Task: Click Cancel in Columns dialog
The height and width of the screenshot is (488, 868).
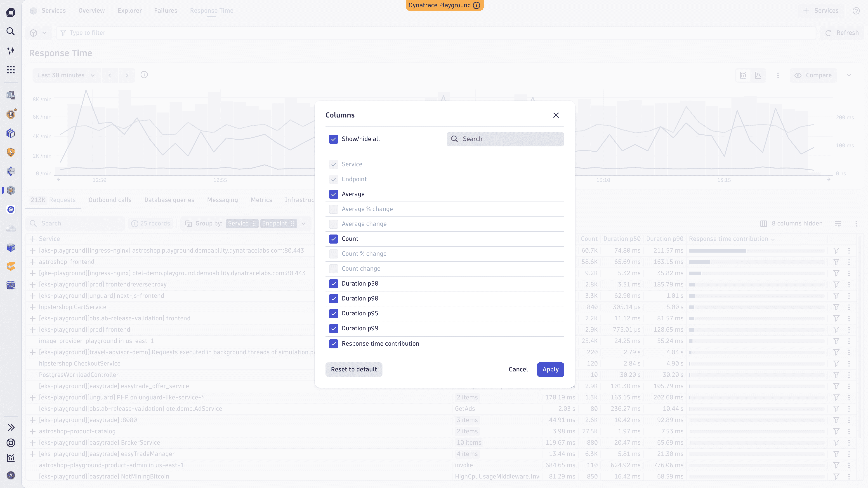Action: pyautogui.click(x=518, y=369)
